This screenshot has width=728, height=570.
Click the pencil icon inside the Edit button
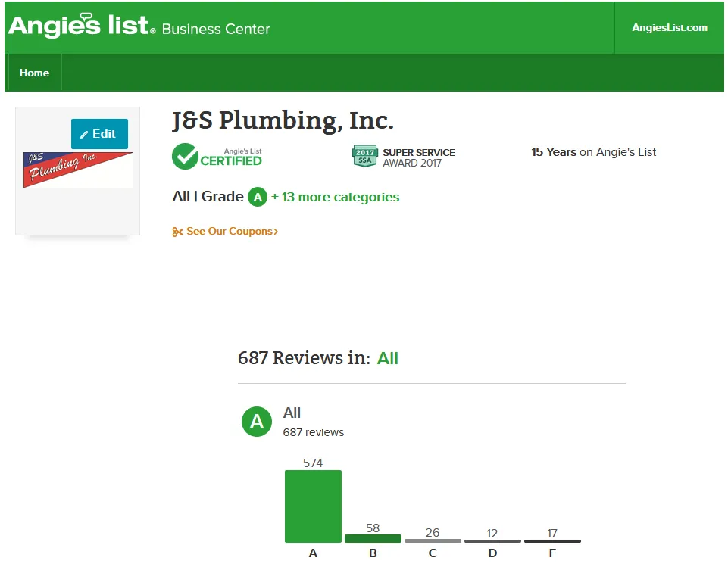point(87,134)
